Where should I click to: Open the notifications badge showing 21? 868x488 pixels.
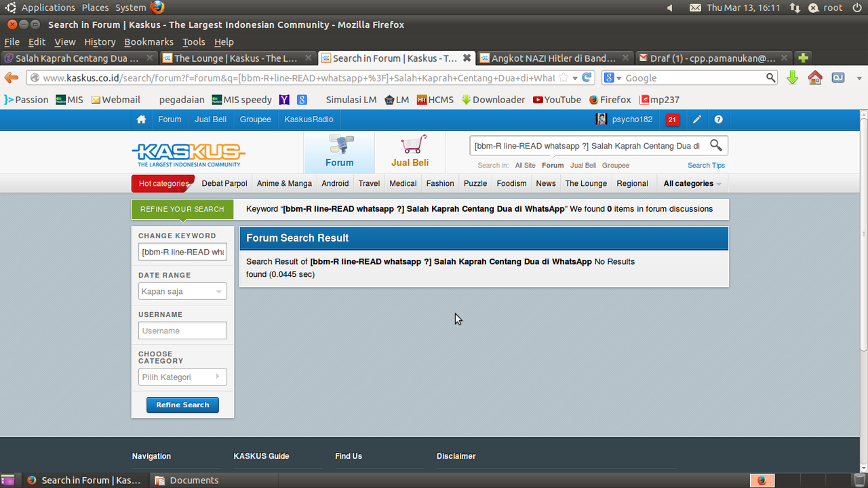[672, 119]
